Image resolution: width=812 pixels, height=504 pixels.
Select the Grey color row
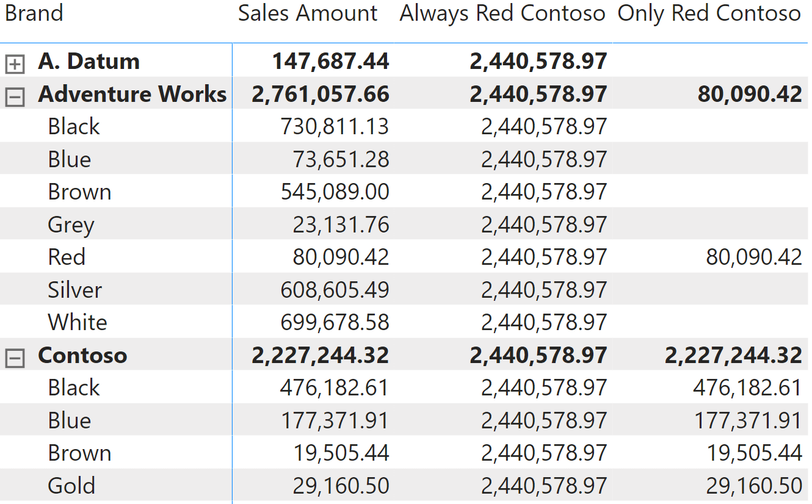71,225
